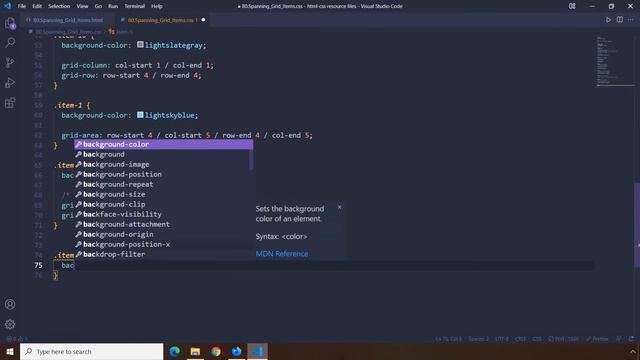Select the background-attachment suggestion
This screenshot has width=640, height=360.
(x=163, y=224)
